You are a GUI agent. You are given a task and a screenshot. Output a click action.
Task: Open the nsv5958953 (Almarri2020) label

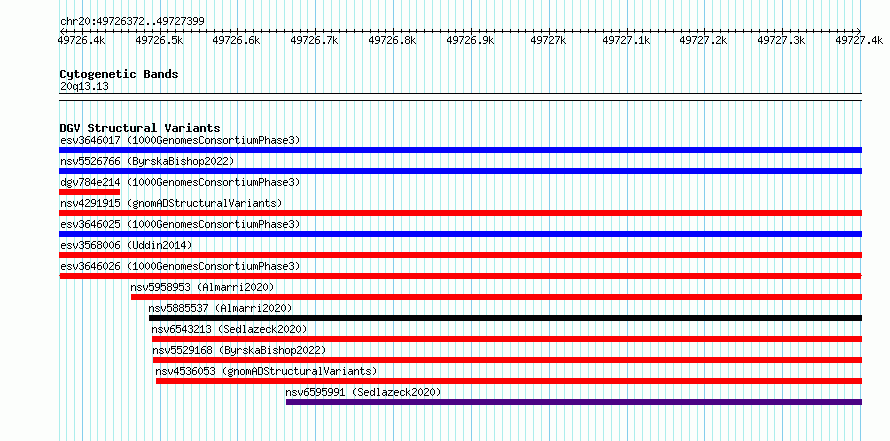click(202, 287)
